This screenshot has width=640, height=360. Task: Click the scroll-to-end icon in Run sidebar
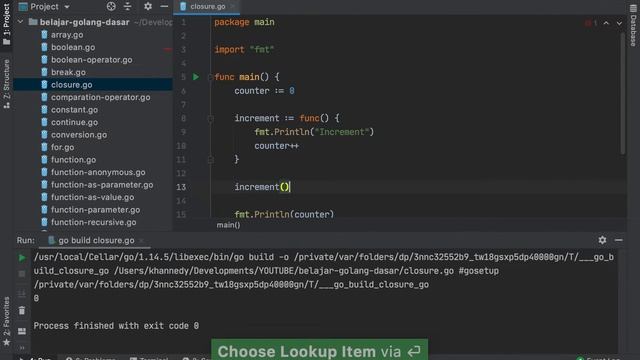pos(22,293)
